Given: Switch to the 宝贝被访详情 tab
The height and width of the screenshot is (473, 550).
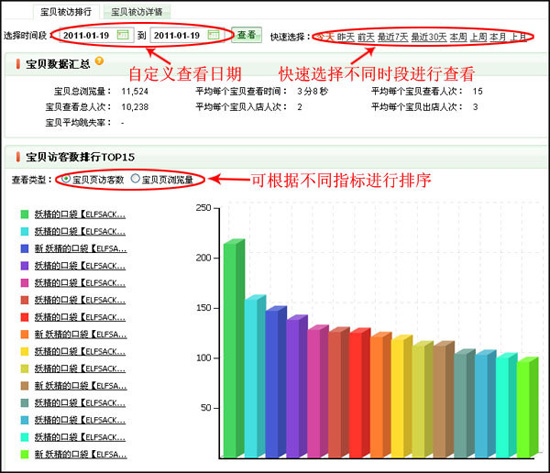Looking at the screenshot, I should click(137, 12).
